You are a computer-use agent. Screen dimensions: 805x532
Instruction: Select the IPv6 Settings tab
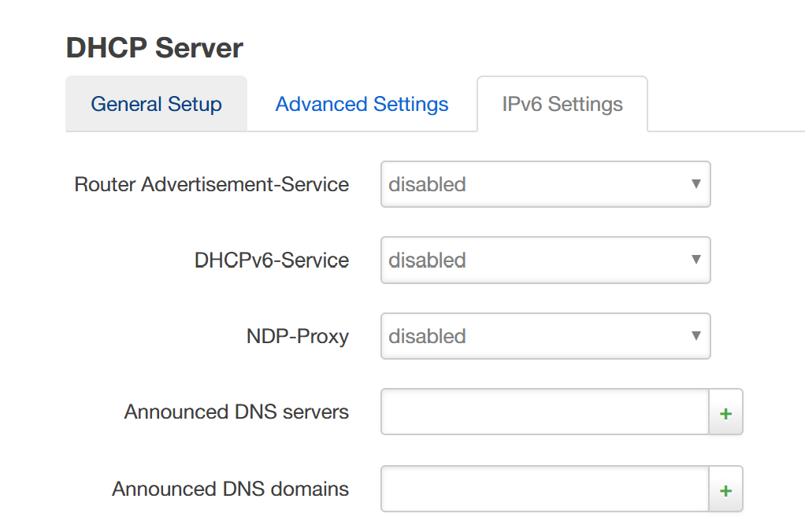pyautogui.click(x=562, y=104)
